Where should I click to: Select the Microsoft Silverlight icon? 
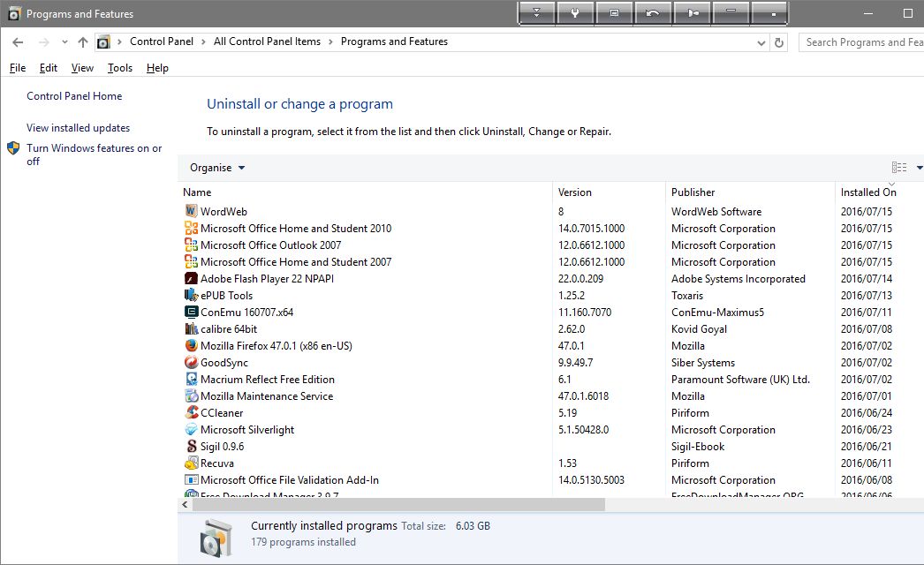191,430
